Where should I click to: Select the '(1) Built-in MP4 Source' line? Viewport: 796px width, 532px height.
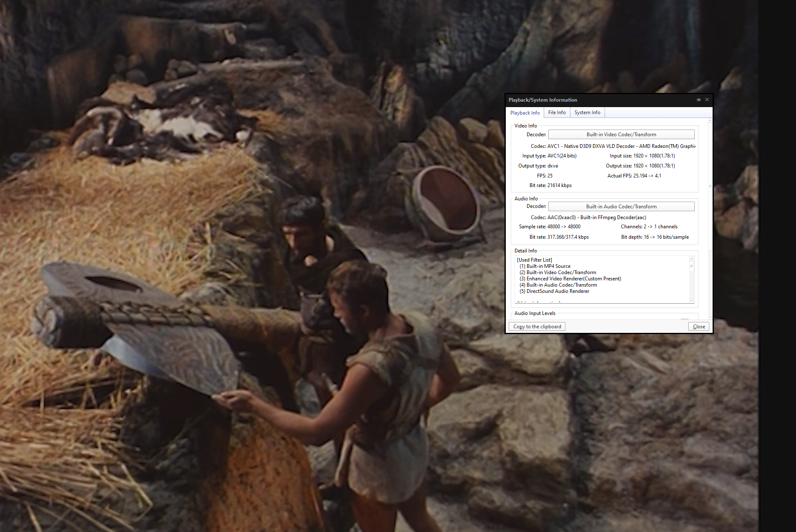point(545,266)
